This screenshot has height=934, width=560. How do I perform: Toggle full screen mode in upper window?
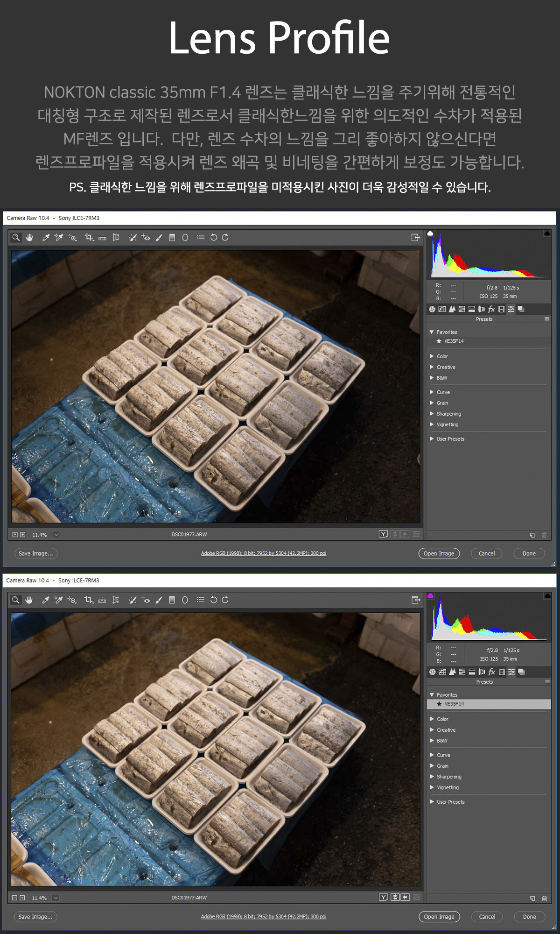coord(415,237)
